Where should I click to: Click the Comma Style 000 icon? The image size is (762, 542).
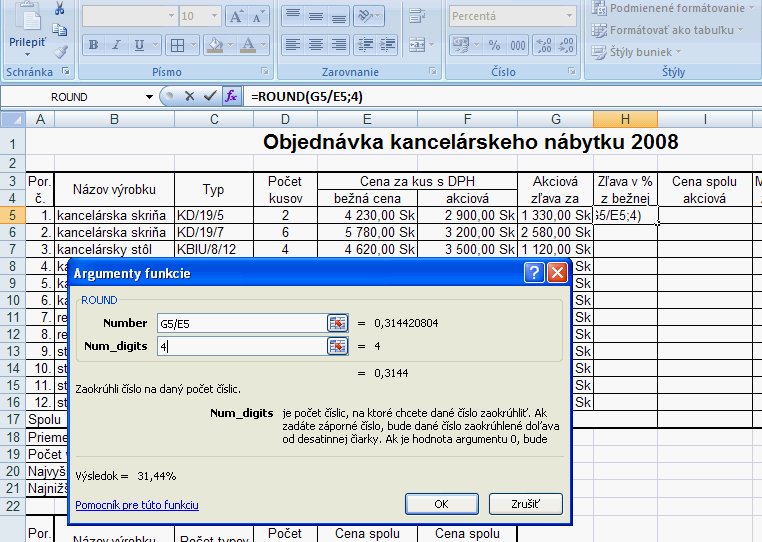(518, 45)
